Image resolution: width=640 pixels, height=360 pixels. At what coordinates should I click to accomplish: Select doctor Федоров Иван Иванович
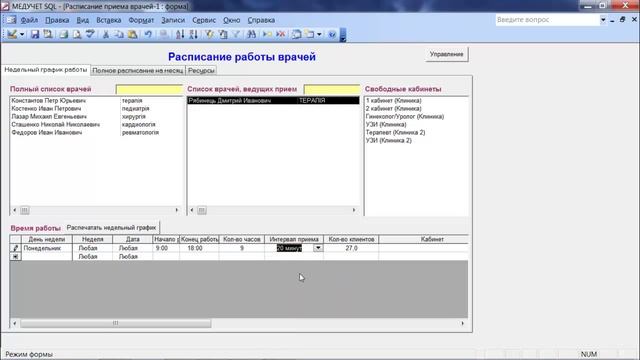point(96,132)
